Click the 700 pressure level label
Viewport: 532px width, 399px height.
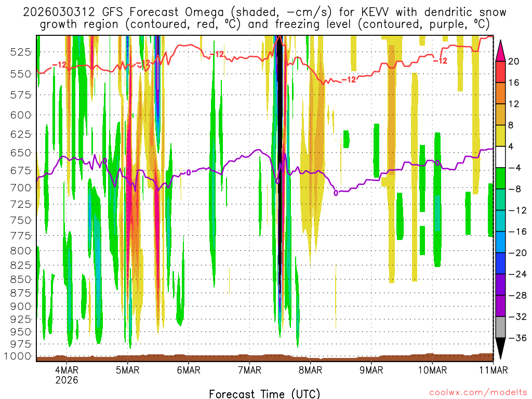[20, 188]
